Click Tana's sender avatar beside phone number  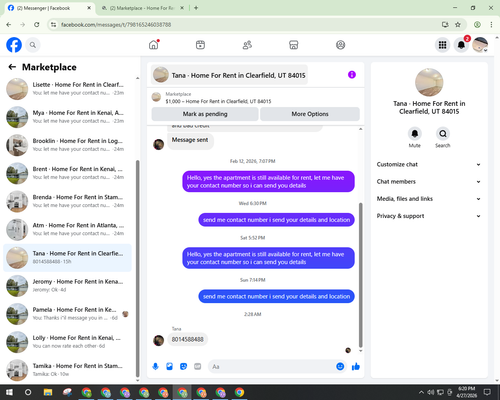158,340
